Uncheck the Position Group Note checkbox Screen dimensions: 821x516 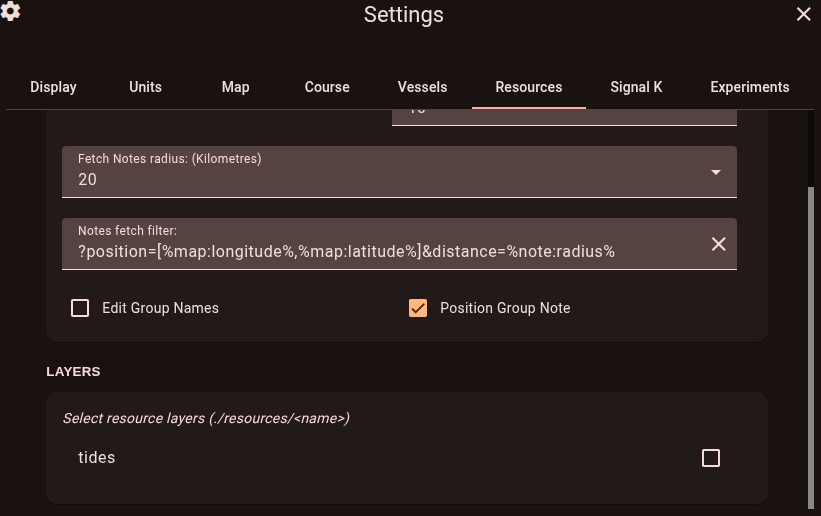(x=418, y=308)
